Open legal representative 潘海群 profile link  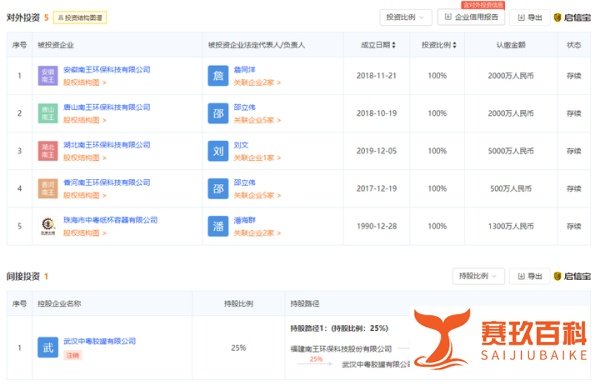[245, 220]
